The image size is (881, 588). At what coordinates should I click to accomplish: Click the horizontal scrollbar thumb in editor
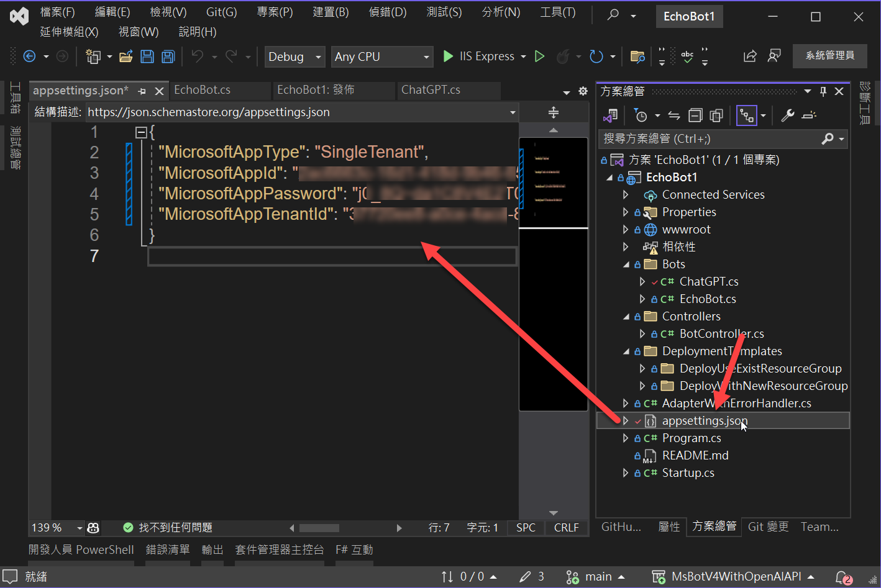coord(319,528)
